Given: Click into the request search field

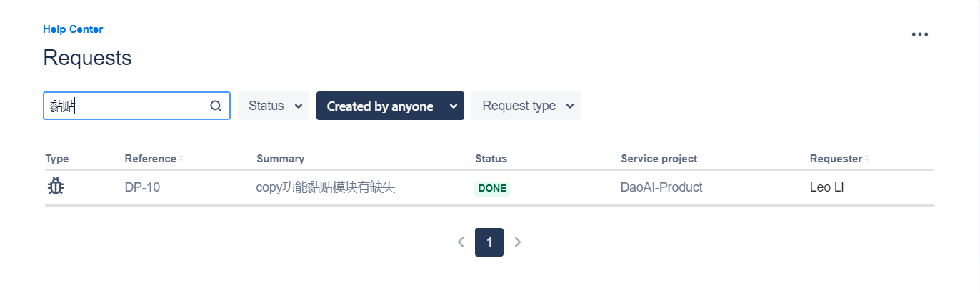Looking at the screenshot, I should pyautogui.click(x=136, y=106).
